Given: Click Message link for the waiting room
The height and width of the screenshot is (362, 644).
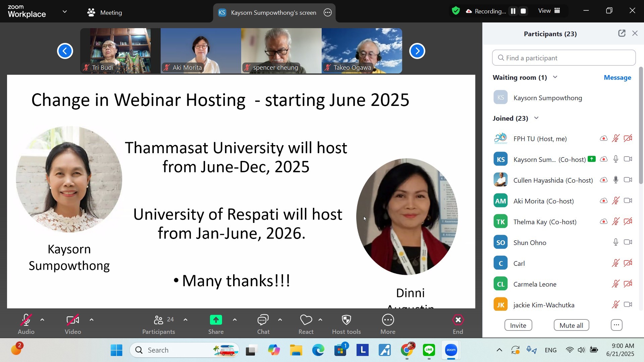Looking at the screenshot, I should 617,78.
